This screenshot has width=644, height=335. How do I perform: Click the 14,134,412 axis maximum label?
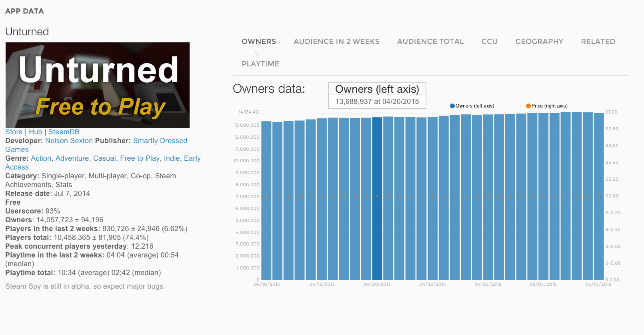[249, 112]
